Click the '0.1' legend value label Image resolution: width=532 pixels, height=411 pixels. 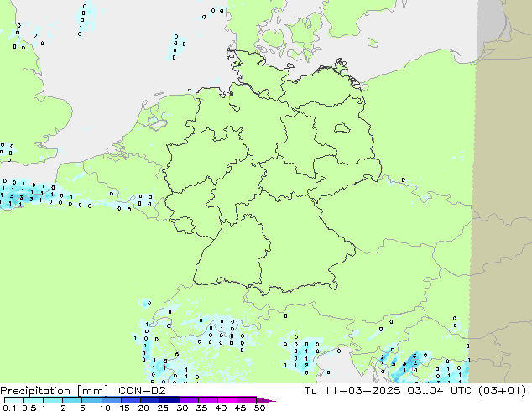[9, 408]
